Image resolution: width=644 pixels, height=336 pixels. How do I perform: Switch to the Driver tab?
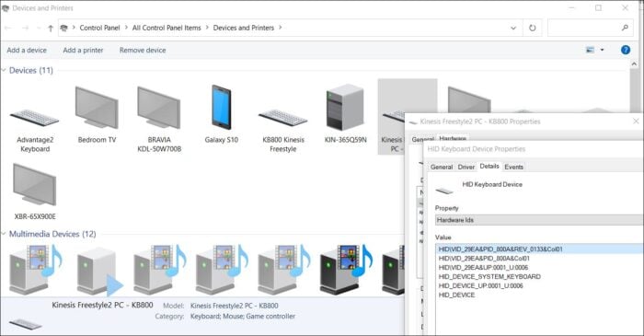click(466, 167)
